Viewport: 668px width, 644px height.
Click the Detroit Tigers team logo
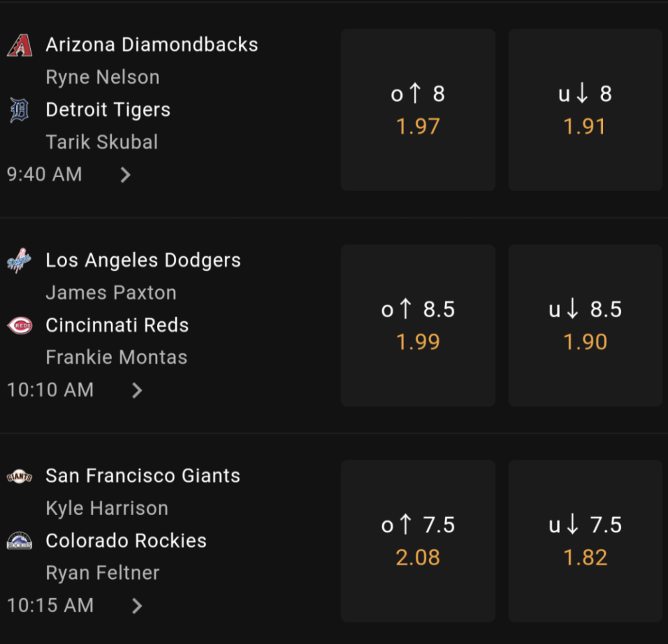click(19, 110)
